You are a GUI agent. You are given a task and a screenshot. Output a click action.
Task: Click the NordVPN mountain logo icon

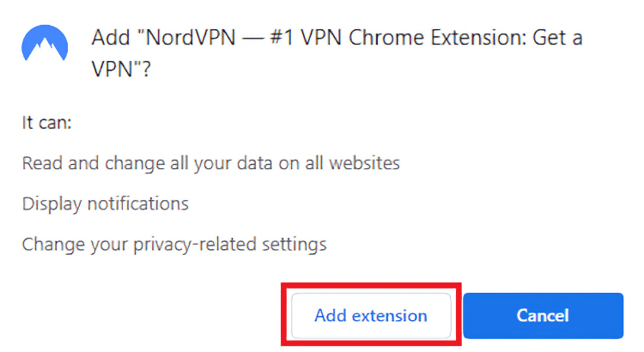click(45, 43)
